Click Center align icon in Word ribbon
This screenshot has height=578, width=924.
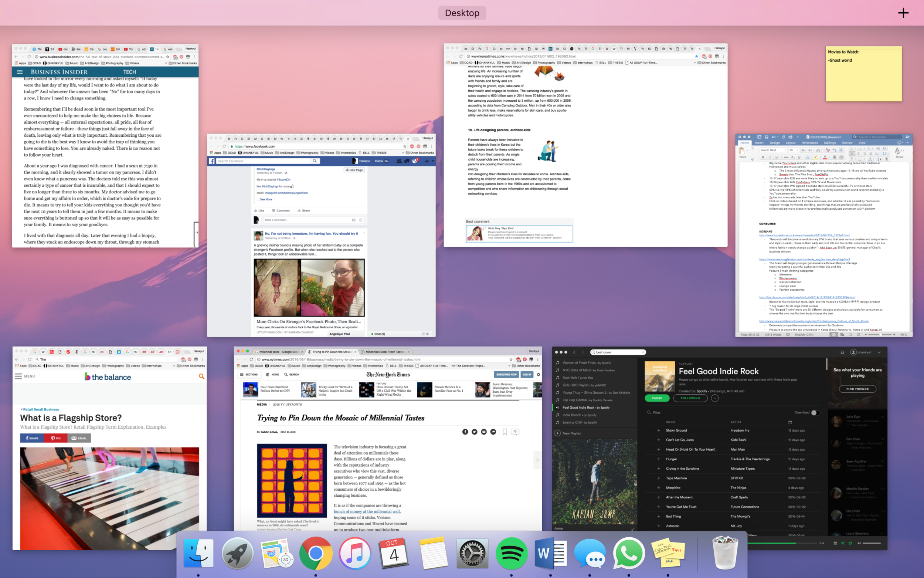click(x=858, y=154)
